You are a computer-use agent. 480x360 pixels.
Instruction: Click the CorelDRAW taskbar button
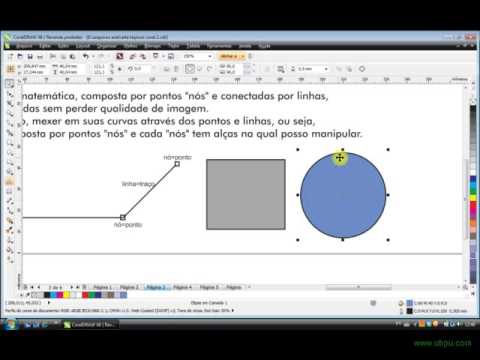[91, 324]
